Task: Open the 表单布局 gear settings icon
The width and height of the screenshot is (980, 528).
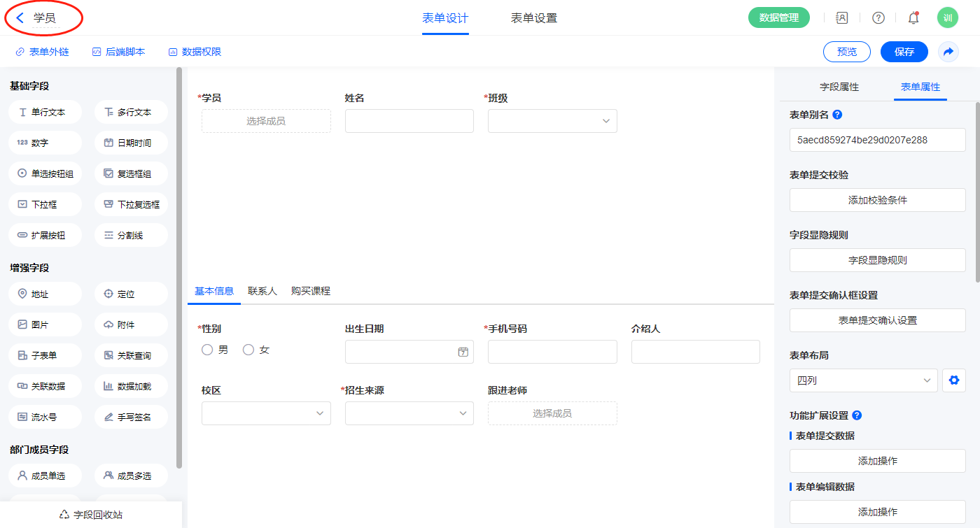Action: click(953, 380)
